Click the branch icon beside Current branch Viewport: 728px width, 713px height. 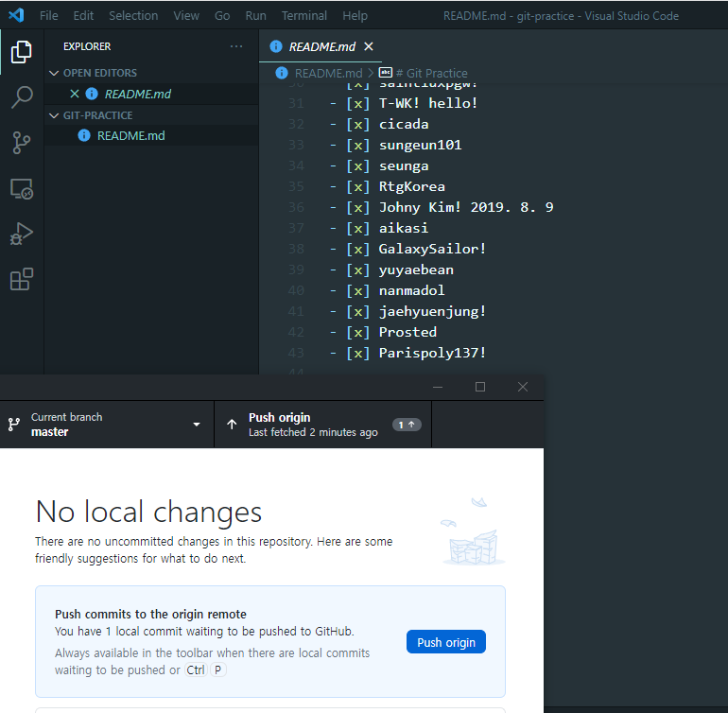click(x=14, y=424)
